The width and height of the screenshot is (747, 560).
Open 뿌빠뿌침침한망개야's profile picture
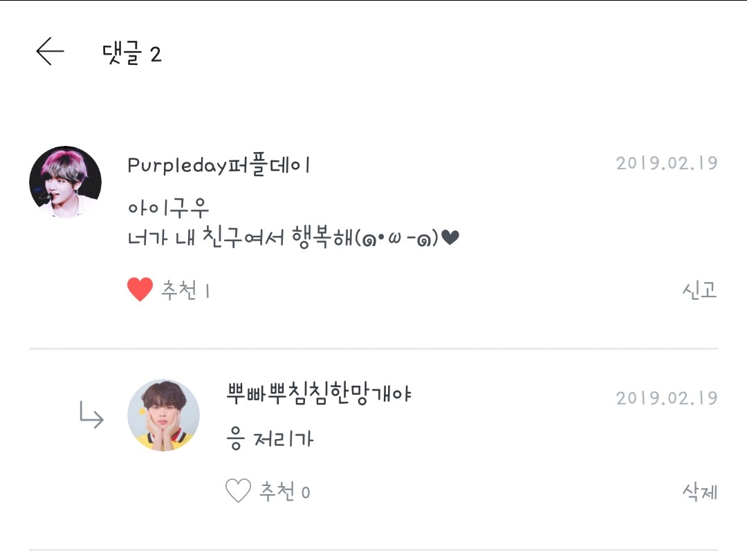[x=163, y=415]
